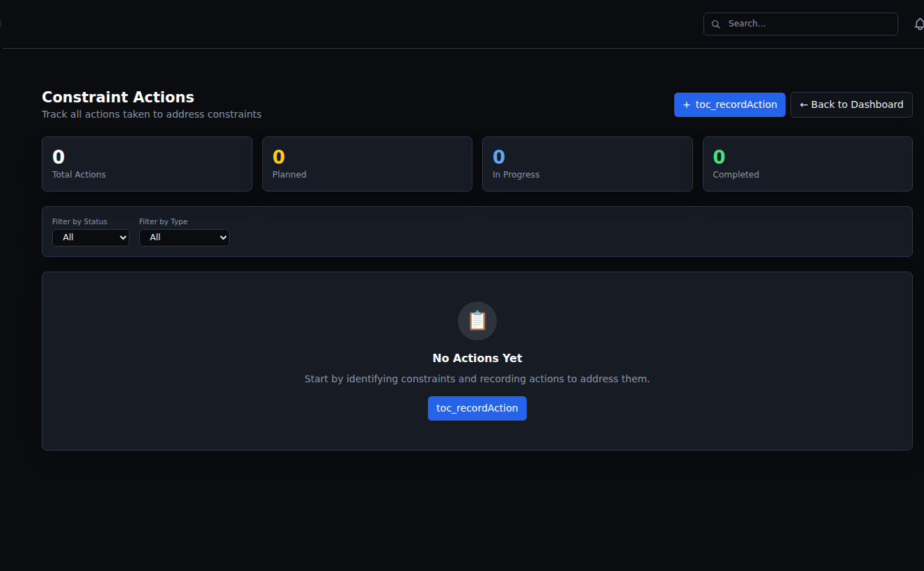
Task: Click the left arrow in Back to Dashboard
Action: click(804, 105)
